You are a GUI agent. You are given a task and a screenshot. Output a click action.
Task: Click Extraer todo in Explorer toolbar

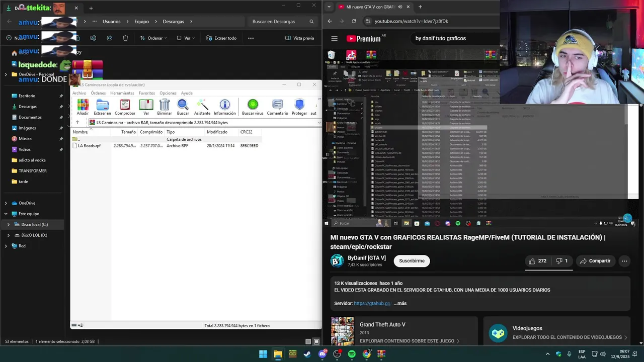tap(221, 38)
